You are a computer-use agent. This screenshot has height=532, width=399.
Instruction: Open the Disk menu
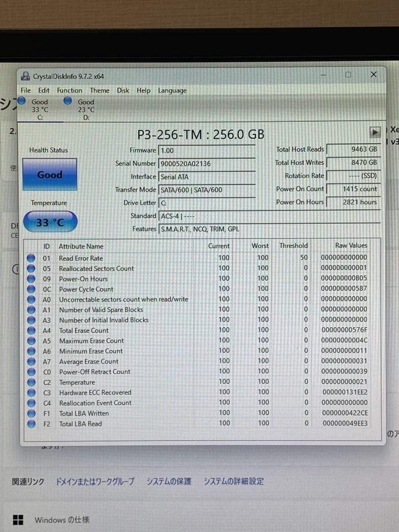click(x=123, y=90)
